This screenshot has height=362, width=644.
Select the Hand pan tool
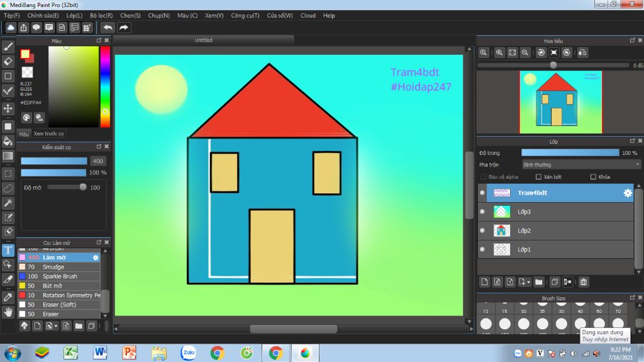8,312
